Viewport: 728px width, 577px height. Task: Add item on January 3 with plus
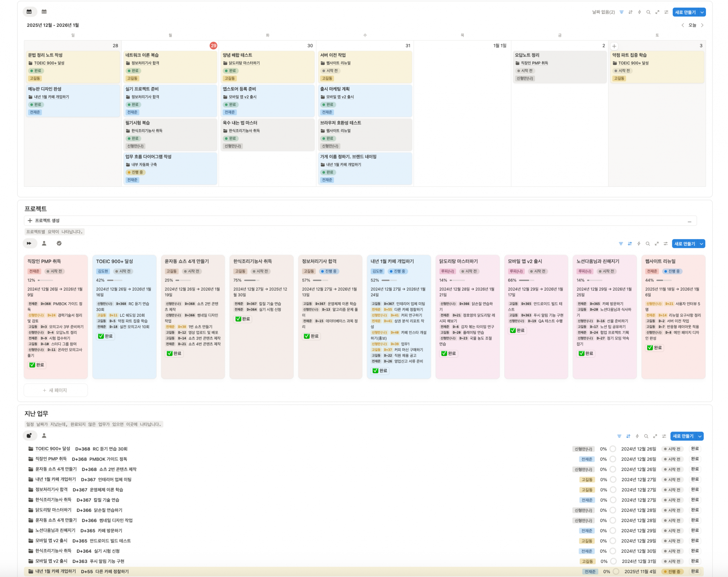[614, 46]
